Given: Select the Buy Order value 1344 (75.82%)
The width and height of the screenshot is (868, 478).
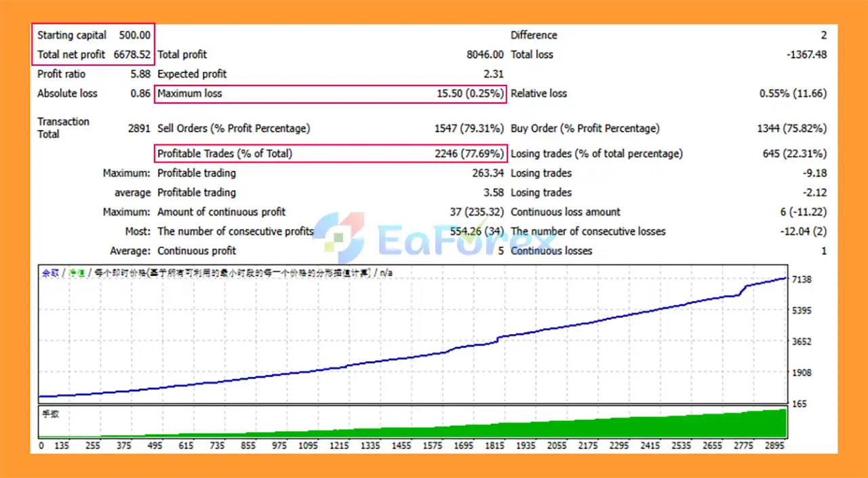Looking at the screenshot, I should coord(791,128).
